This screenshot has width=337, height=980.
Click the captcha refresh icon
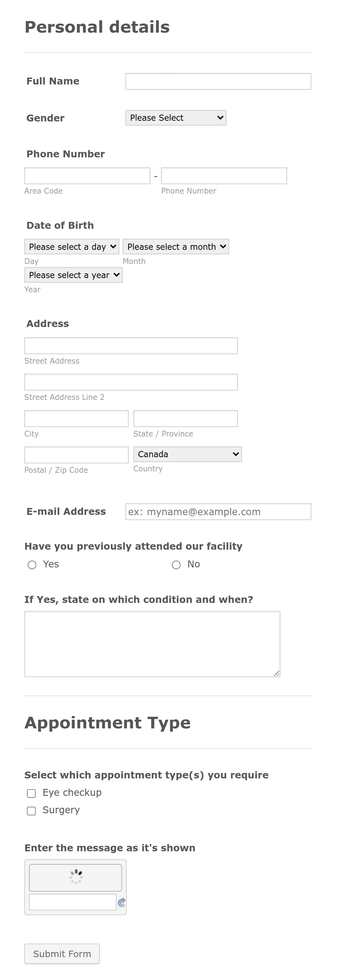click(121, 902)
